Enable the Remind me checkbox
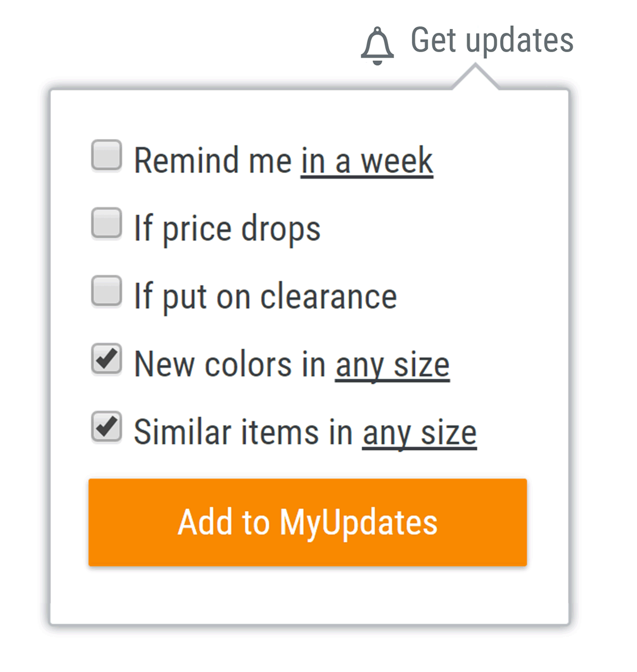The height and width of the screenshot is (672, 637). (x=106, y=156)
